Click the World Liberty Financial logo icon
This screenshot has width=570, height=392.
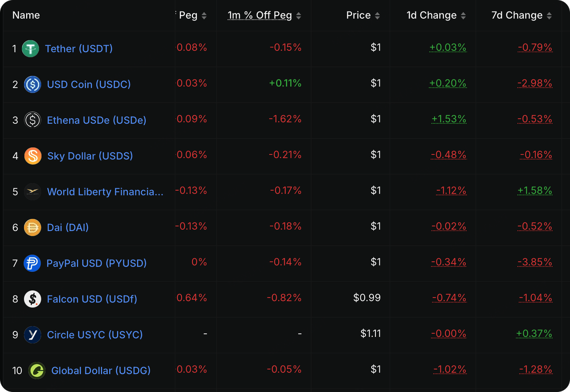tap(33, 192)
